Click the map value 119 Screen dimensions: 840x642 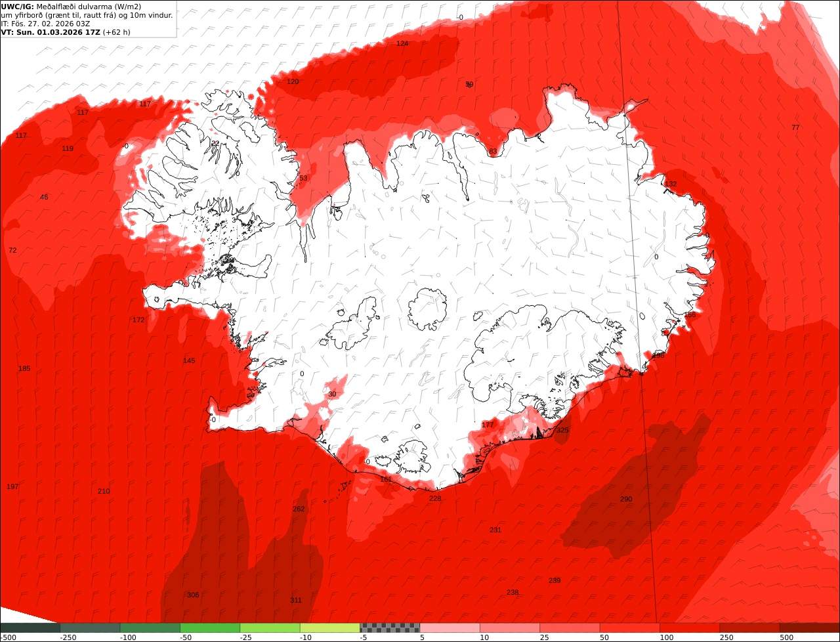click(68, 148)
